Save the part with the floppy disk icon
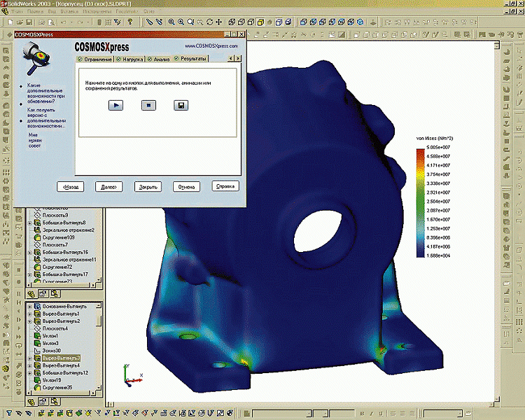The image size is (525, 420). click(29, 22)
